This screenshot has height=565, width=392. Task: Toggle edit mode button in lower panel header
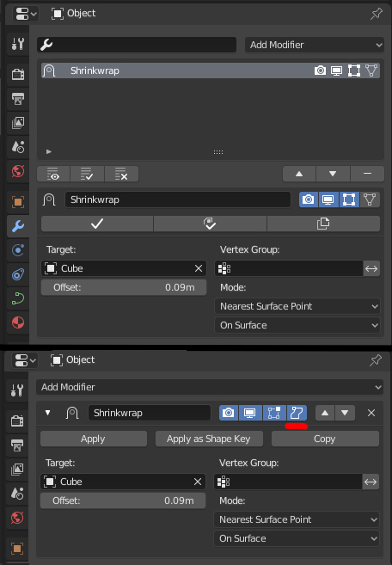point(274,413)
